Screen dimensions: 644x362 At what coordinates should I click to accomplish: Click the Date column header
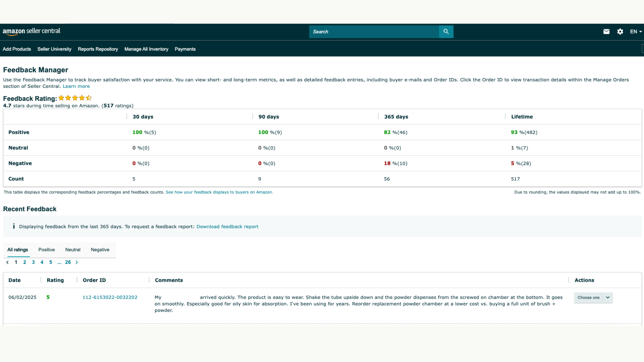pos(14,280)
